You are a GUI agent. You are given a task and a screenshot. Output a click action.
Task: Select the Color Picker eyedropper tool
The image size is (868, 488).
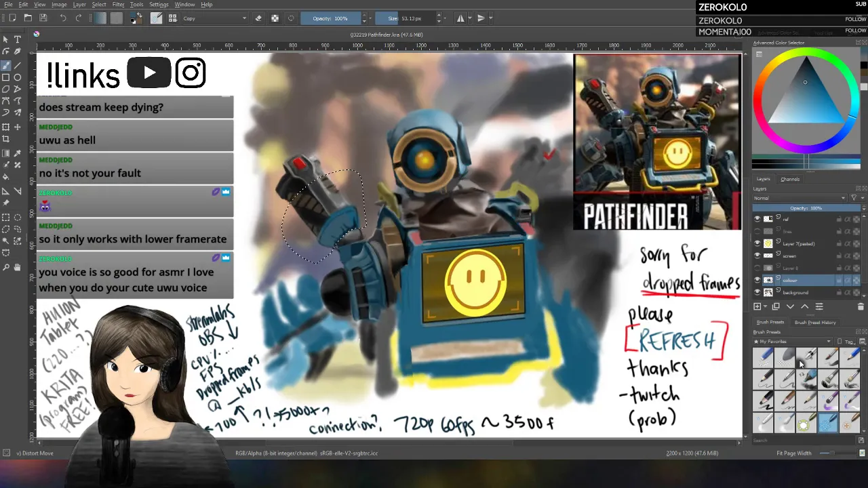click(x=18, y=153)
